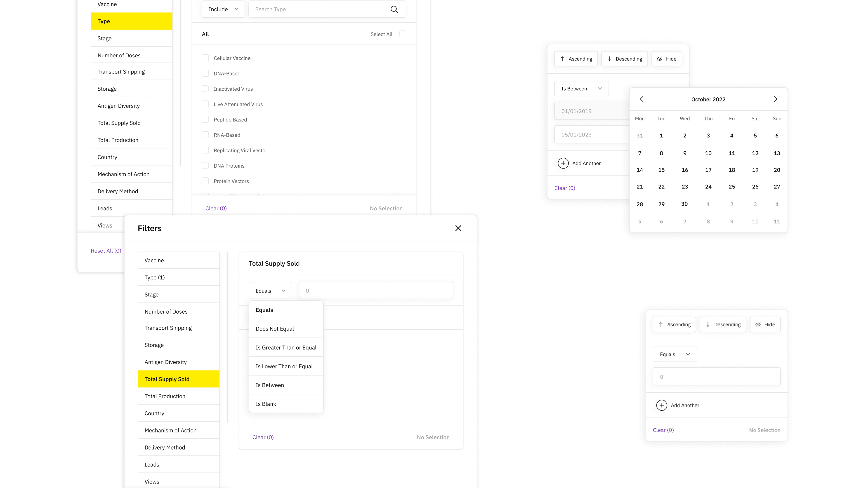Expand the Is Between dropdown
This screenshot has height=488, width=868.
coord(581,89)
